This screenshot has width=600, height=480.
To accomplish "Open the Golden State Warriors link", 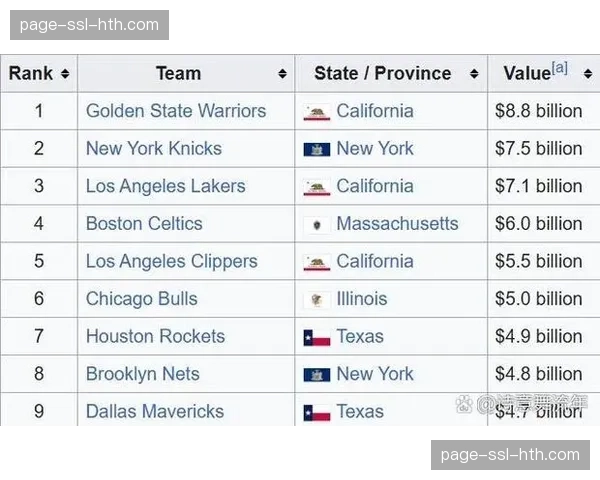I will [x=176, y=111].
